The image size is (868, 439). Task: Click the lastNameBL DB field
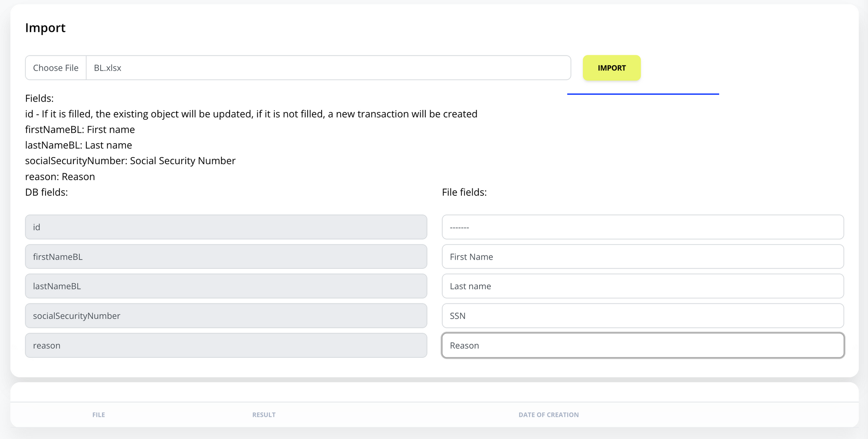pyautogui.click(x=226, y=286)
